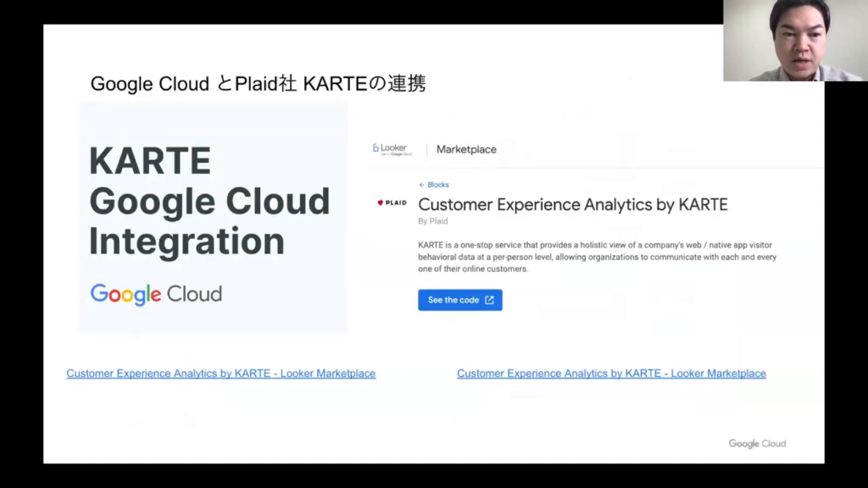Click the PLAID heart logo
Viewport: 868px width, 488px height.
point(392,203)
